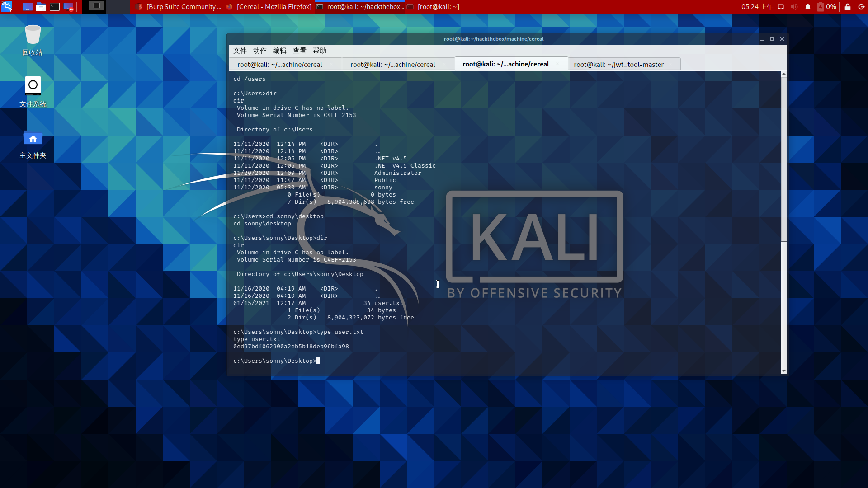
Task: Open the 文件 menu in terminal
Action: [240, 51]
